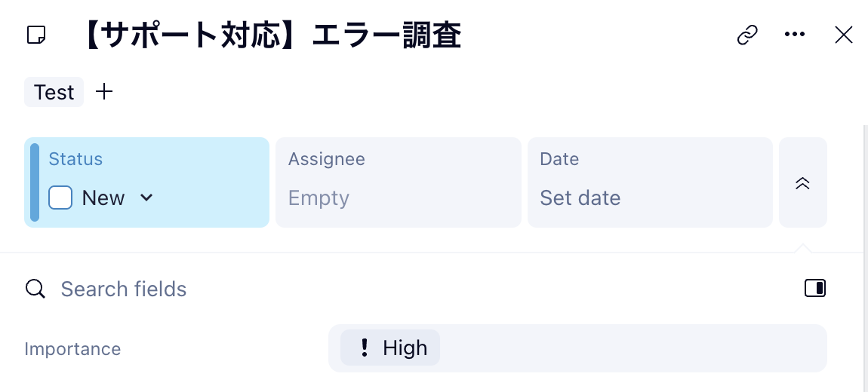Open the three-dot more options menu
Viewport: 868px width, 392px height.
click(795, 35)
